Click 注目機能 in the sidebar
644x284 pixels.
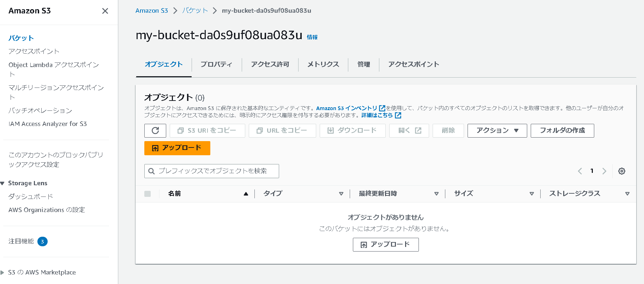[21, 242]
